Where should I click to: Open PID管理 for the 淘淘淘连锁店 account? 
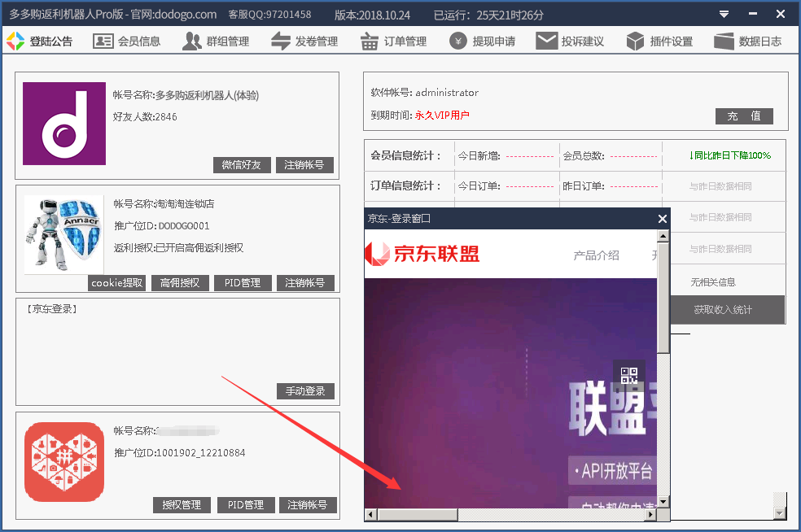(x=243, y=283)
